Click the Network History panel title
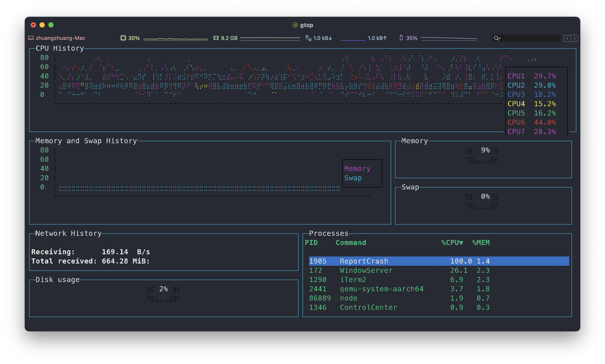Viewport: 605px width, 364px height. pyautogui.click(x=69, y=233)
